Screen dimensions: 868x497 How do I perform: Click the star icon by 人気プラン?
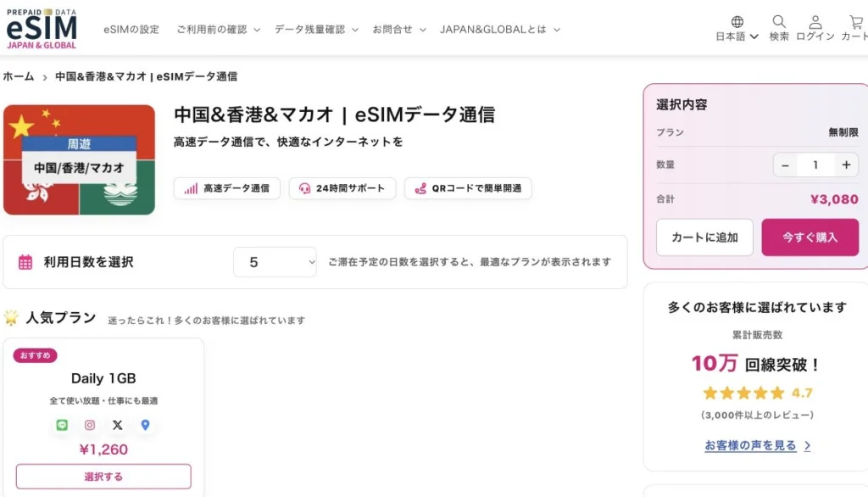coord(11,317)
